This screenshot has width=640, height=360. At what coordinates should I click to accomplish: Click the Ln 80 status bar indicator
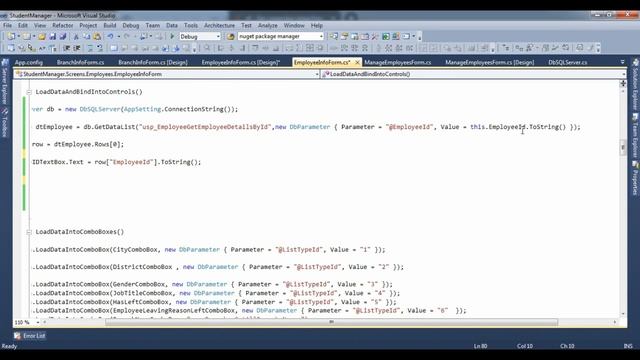click(481, 346)
